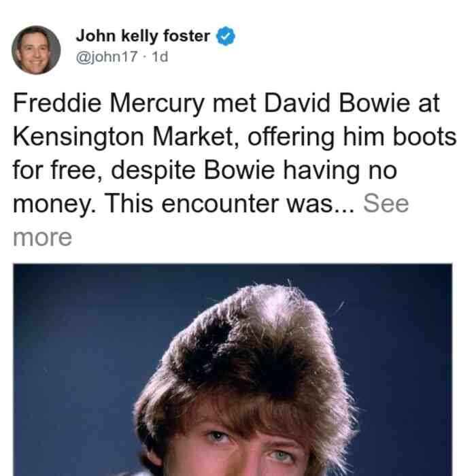Image resolution: width=476 pixels, height=476 pixels.
Task: Click the 'This encounter was...' truncated text
Action: (x=229, y=203)
